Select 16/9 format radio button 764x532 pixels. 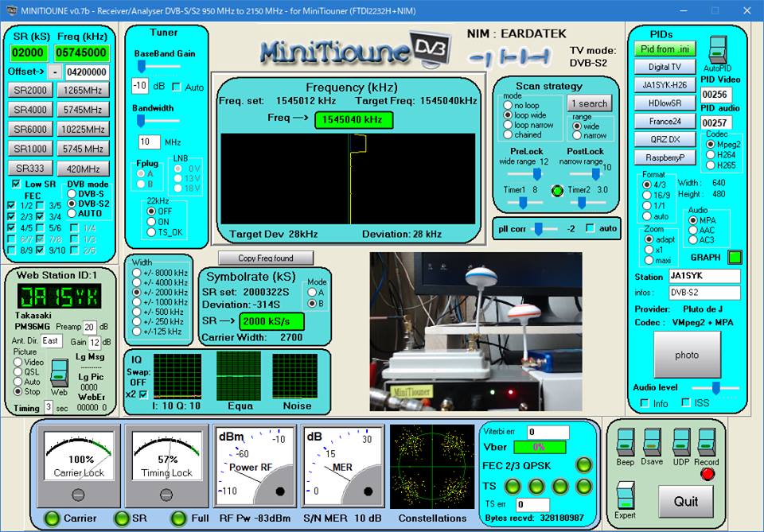tap(646, 195)
